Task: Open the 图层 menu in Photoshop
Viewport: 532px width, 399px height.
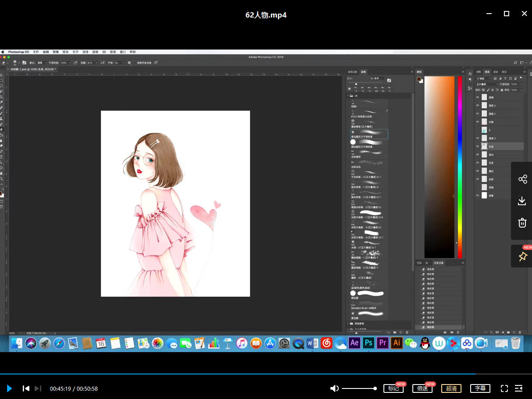Action: (x=66, y=52)
